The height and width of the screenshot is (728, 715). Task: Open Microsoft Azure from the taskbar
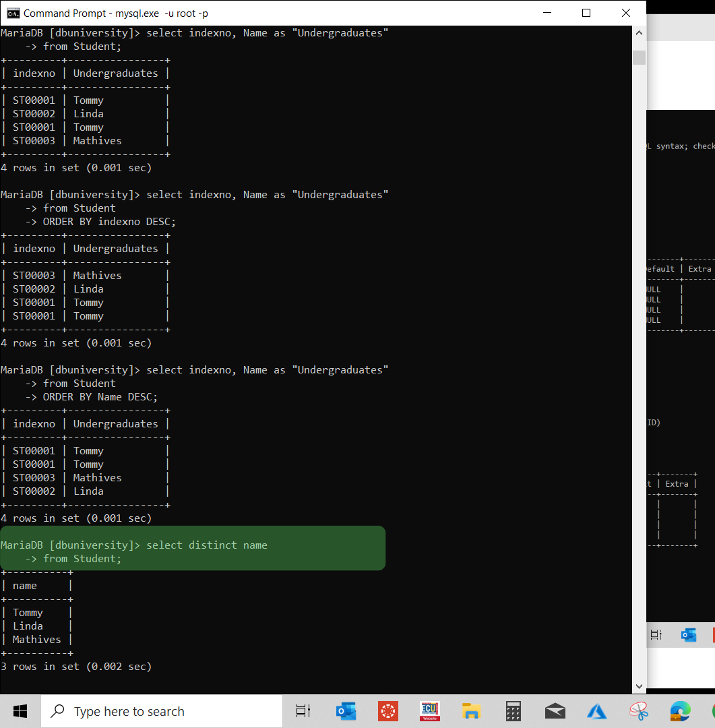[x=596, y=710]
